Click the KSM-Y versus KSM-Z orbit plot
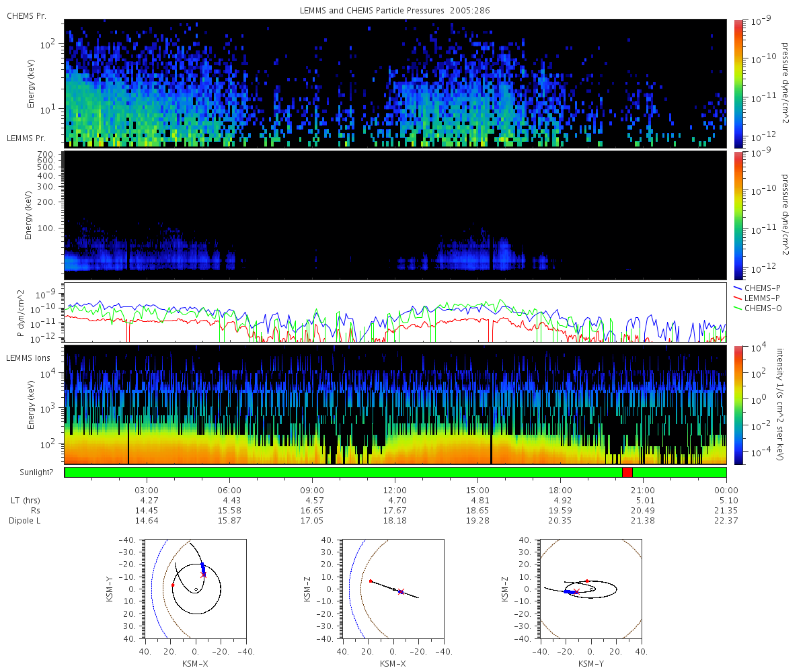Viewport: 807px width, 672px height. pyautogui.click(x=591, y=588)
